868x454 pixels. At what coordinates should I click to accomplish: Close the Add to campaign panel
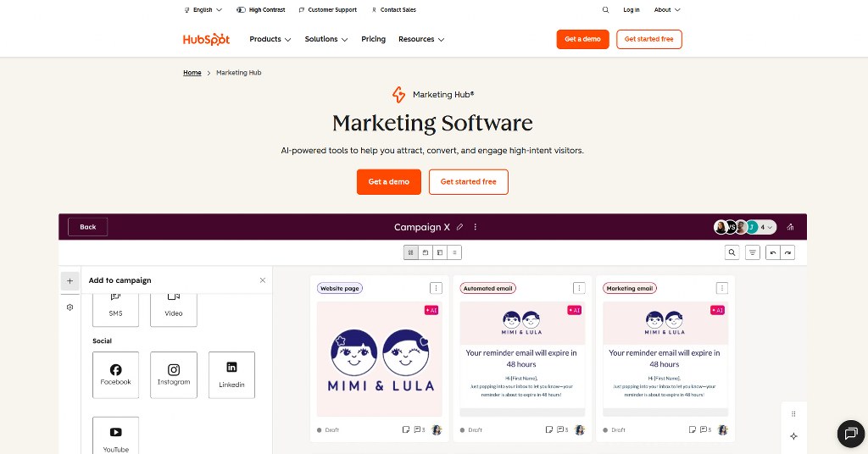tap(263, 280)
